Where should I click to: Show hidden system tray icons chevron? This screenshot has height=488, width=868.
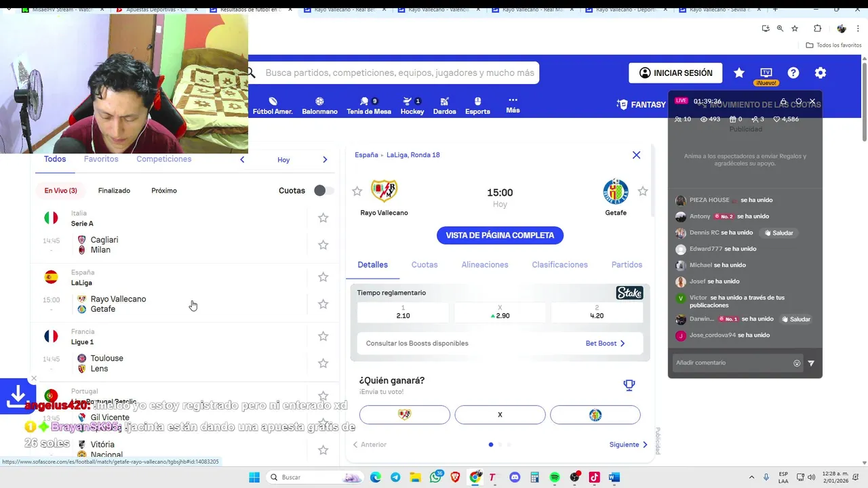[x=751, y=477]
